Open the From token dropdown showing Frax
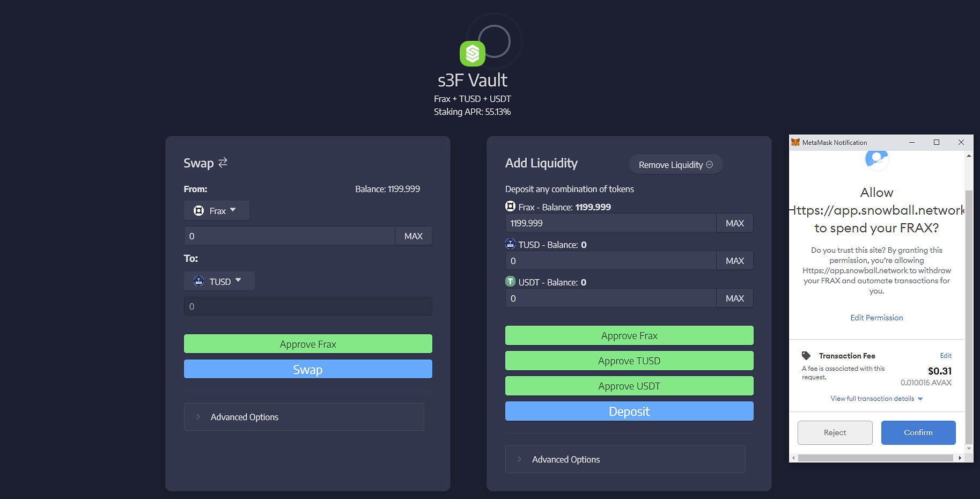Image resolution: width=980 pixels, height=499 pixels. 217,210
